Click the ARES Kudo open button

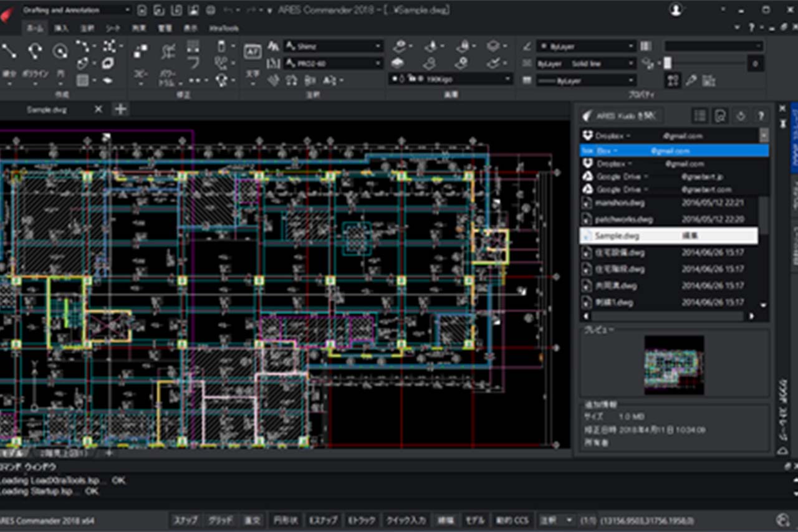click(x=620, y=116)
